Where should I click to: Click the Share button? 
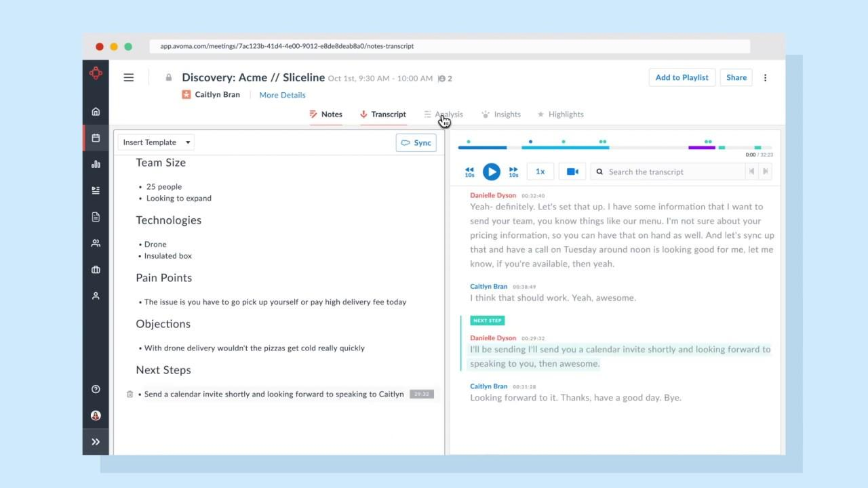coord(736,77)
